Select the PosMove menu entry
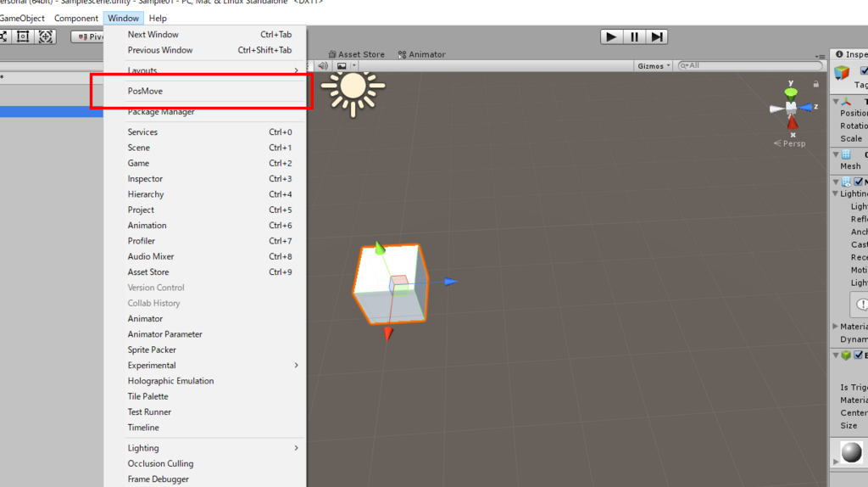868x487 pixels. pyautogui.click(x=205, y=91)
